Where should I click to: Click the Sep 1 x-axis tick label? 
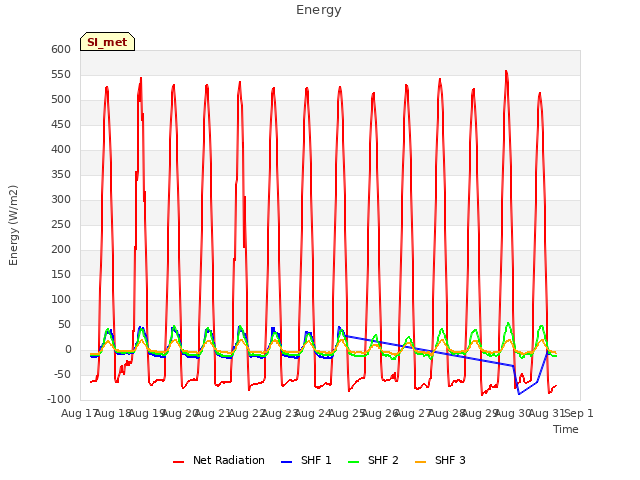tap(579, 413)
